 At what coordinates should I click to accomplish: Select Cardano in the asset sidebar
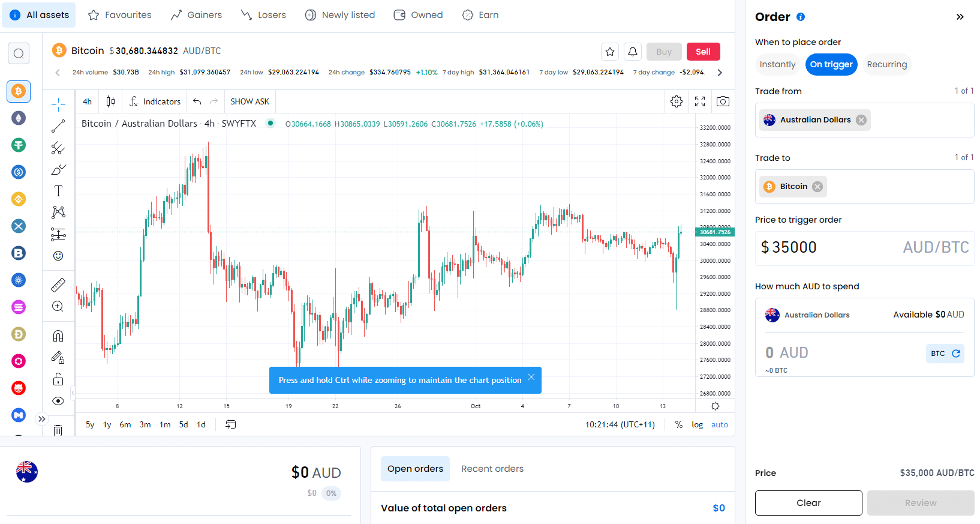(x=19, y=280)
